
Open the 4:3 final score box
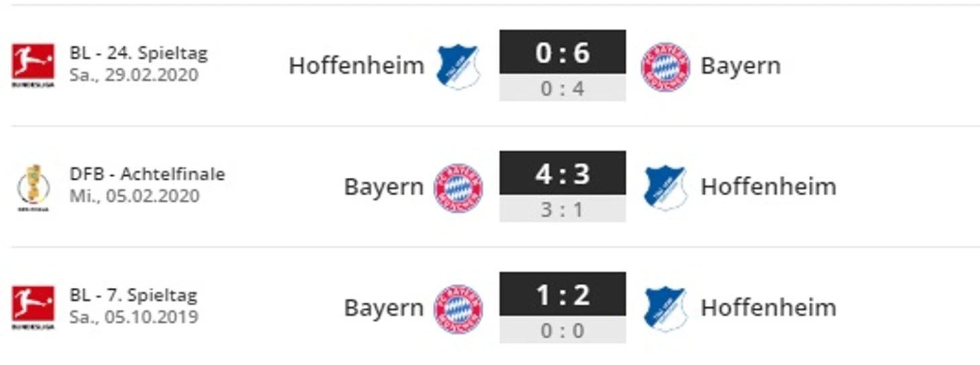(562, 173)
